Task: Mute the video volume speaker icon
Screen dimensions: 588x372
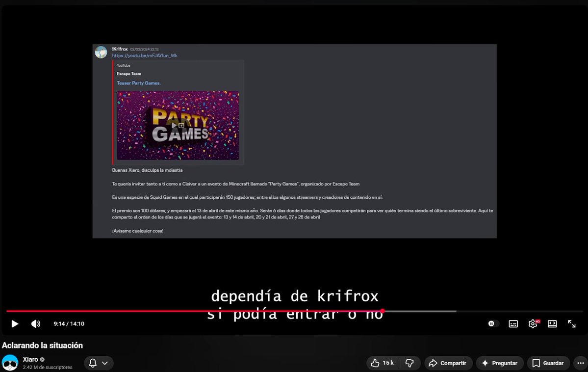Action: point(36,323)
